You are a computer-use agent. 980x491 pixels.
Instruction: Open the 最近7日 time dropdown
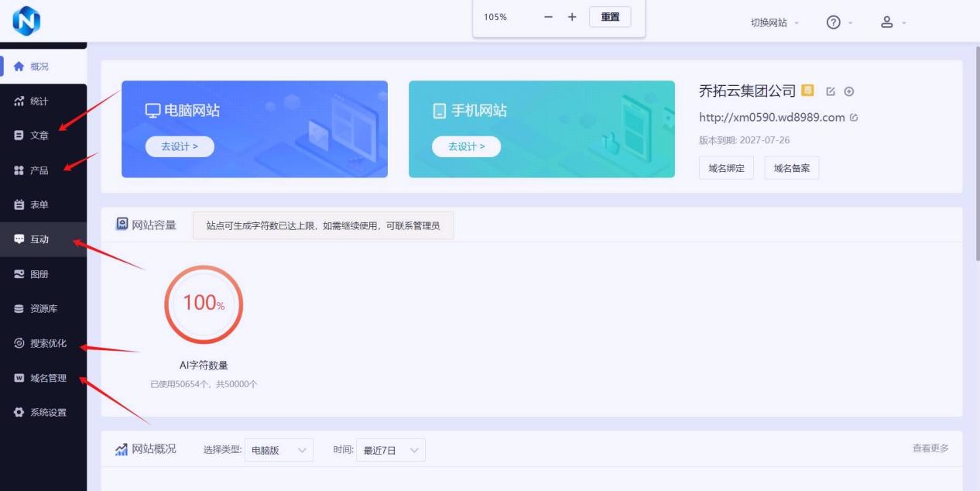click(390, 450)
